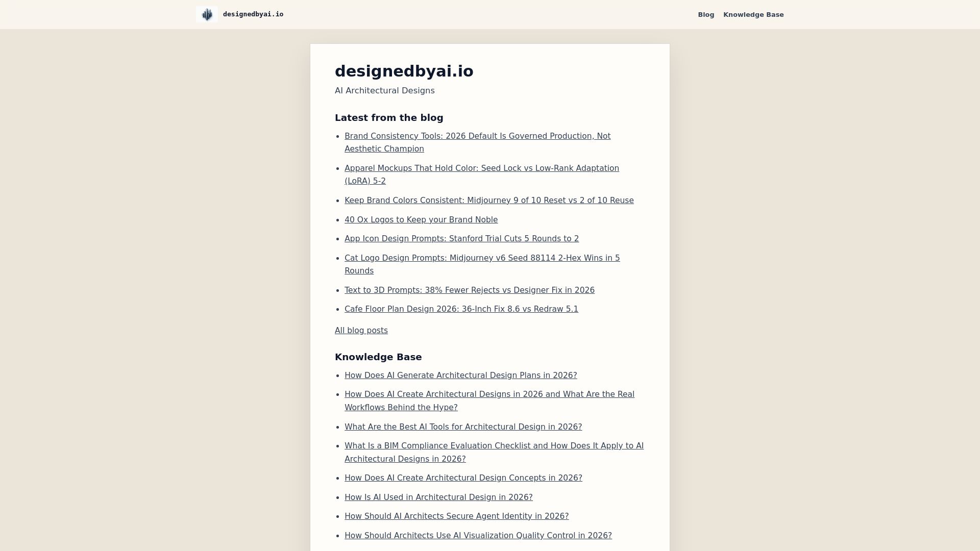This screenshot has height=551, width=980.
Task: Open Cafe Floor Plan Design 2026 post
Action: 461,309
